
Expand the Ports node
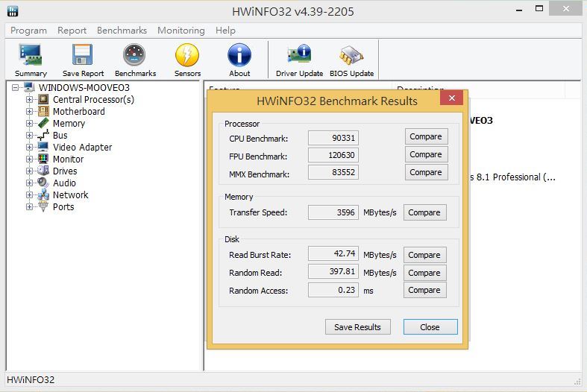click(29, 207)
